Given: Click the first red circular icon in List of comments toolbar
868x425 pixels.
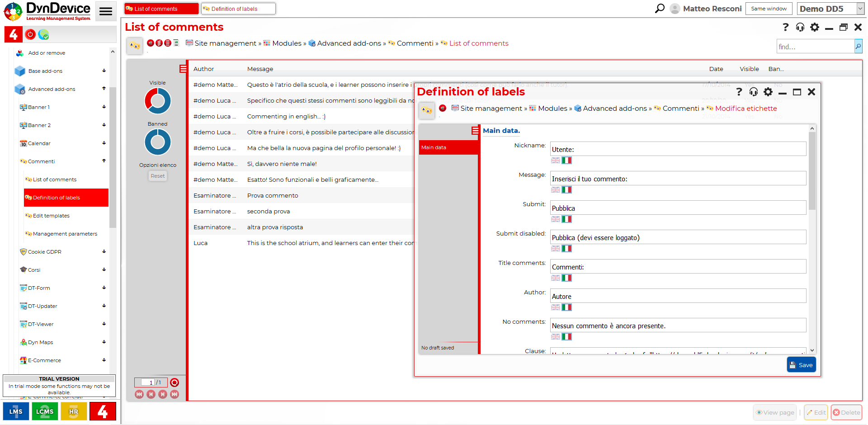Looking at the screenshot, I should (x=150, y=43).
